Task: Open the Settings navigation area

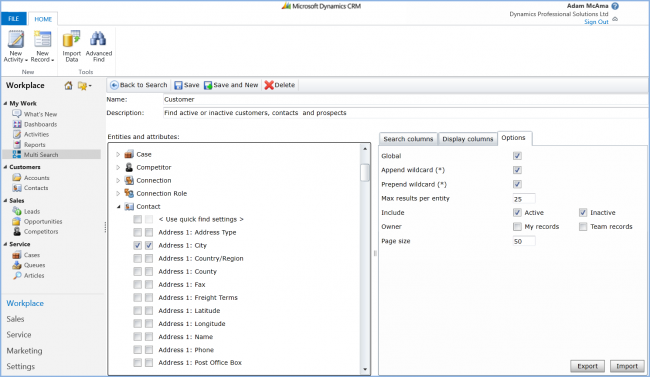Action: point(20,366)
